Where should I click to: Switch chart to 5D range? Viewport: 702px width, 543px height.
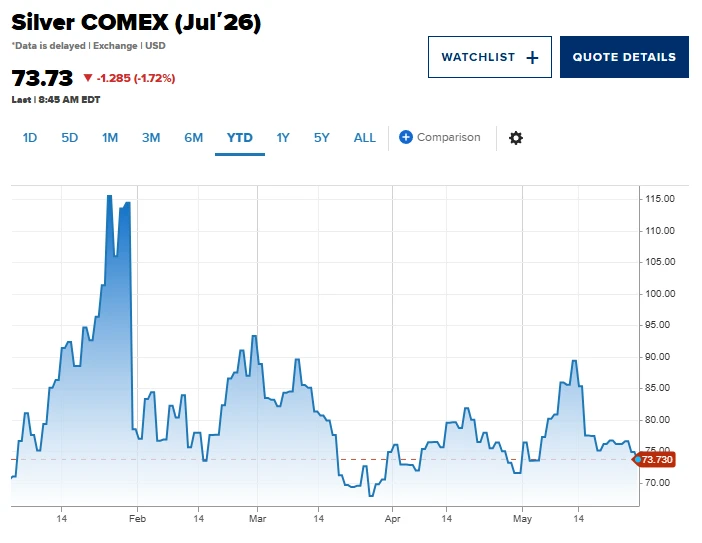coord(70,137)
